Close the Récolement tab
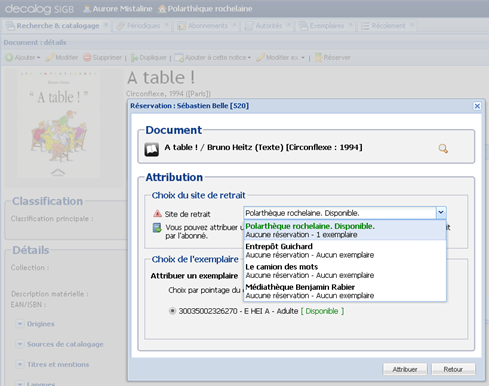490x387 pixels. pos(412,25)
